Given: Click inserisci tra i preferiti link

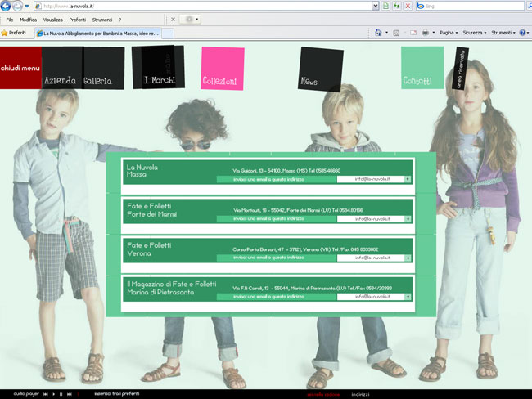Looking at the screenshot, I should [x=117, y=393].
